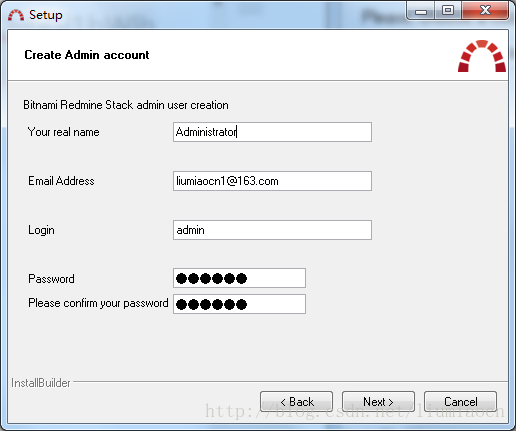Click the 'Setup' window title

pyautogui.click(x=46, y=15)
